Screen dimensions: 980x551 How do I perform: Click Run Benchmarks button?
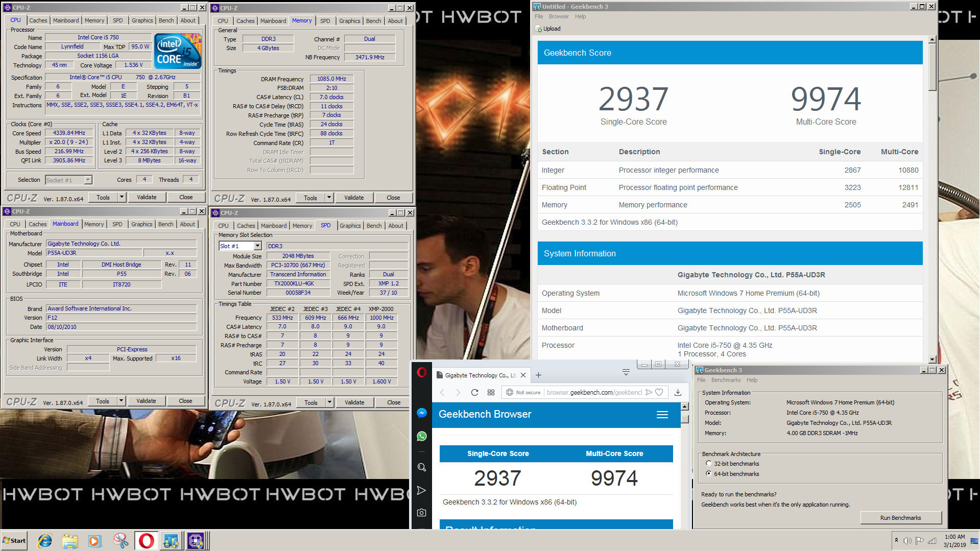(x=900, y=518)
